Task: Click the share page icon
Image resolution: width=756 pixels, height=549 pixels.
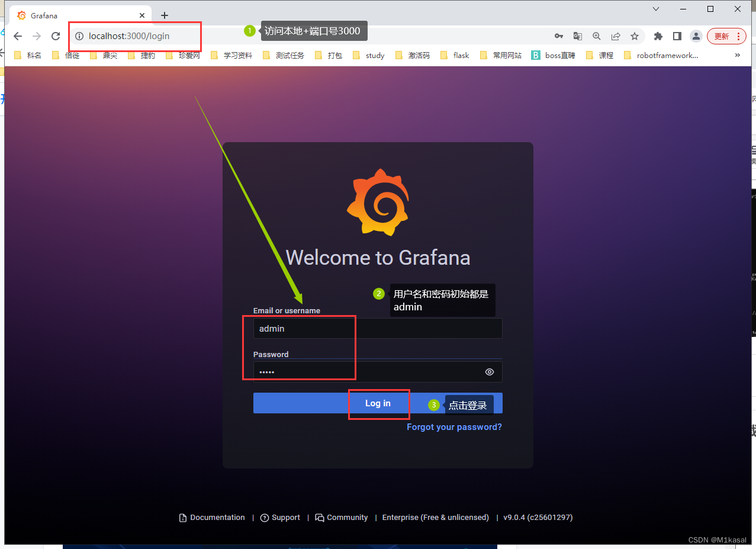Action: pos(616,36)
